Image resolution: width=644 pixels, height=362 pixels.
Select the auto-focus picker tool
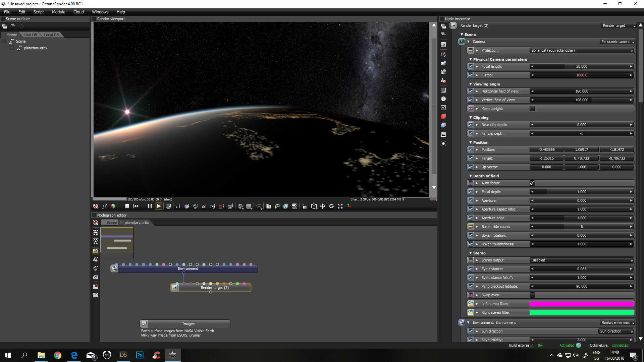point(178,206)
